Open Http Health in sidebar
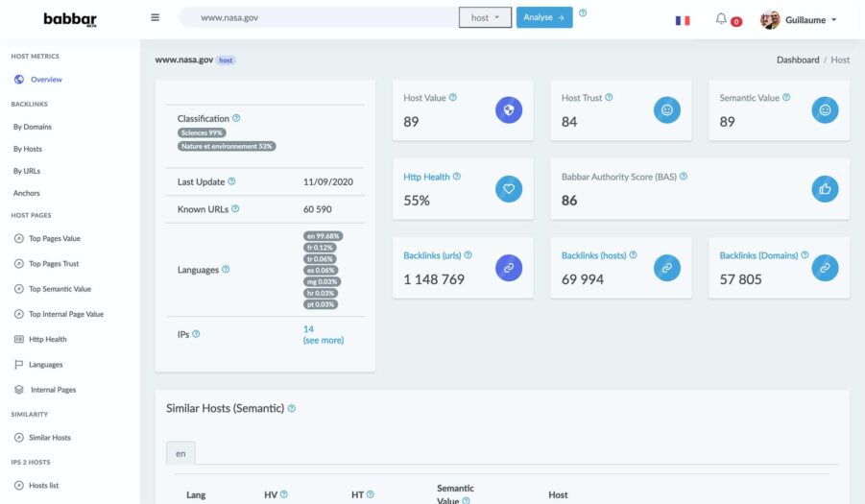Image resolution: width=865 pixels, height=504 pixels. [x=47, y=339]
